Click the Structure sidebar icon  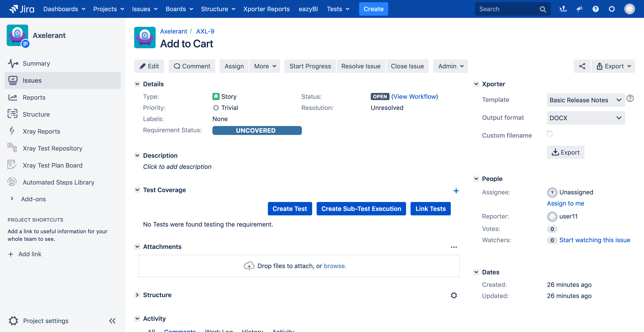(x=13, y=114)
